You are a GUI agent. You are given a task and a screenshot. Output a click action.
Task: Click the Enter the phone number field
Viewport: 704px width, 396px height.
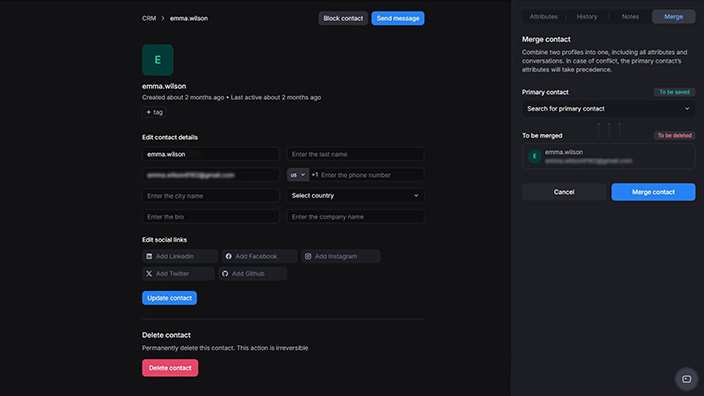[367, 175]
